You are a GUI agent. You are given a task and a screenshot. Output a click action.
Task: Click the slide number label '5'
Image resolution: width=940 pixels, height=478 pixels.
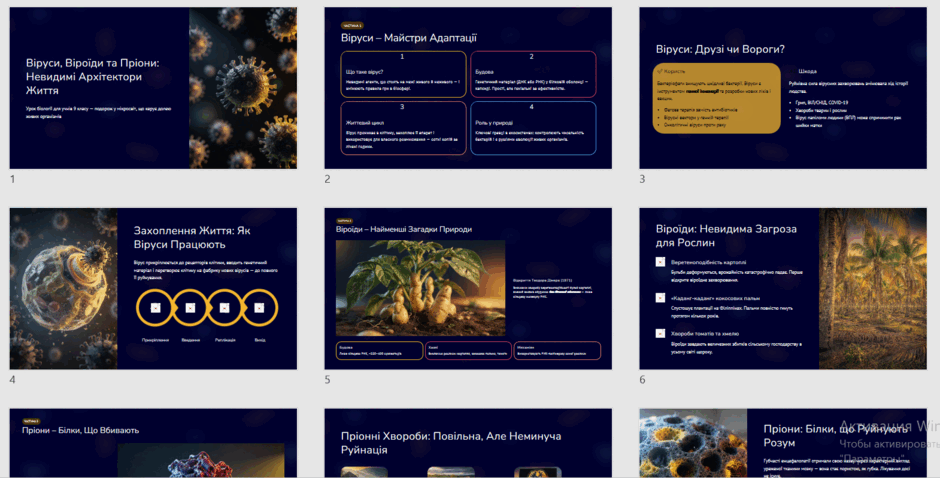coord(327,380)
